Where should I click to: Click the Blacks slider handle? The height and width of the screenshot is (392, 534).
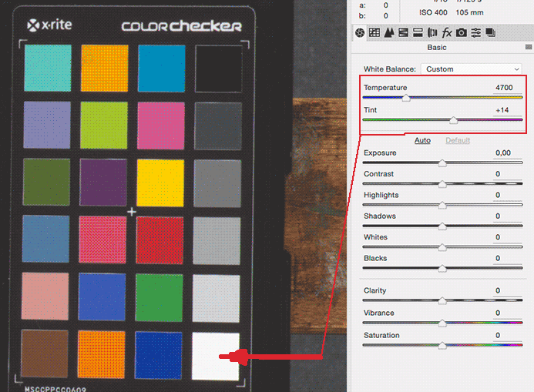pyautogui.click(x=442, y=269)
